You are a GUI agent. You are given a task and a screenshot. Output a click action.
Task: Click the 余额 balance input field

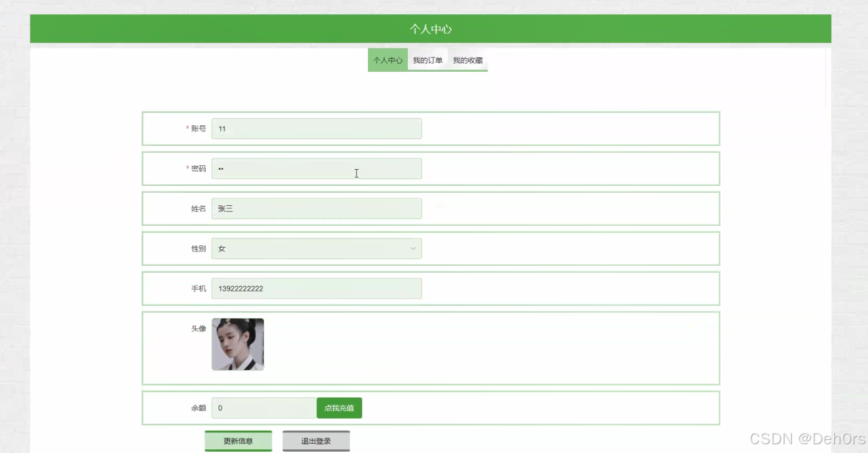[264, 408]
